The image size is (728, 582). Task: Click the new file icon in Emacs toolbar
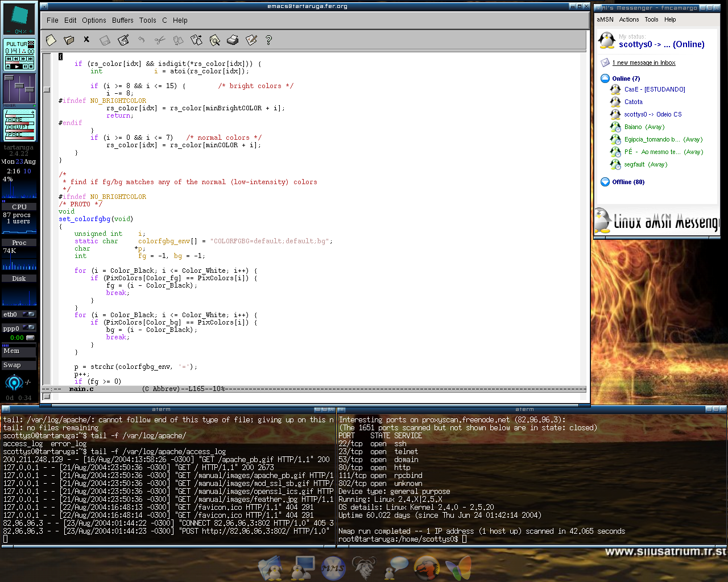coord(51,40)
